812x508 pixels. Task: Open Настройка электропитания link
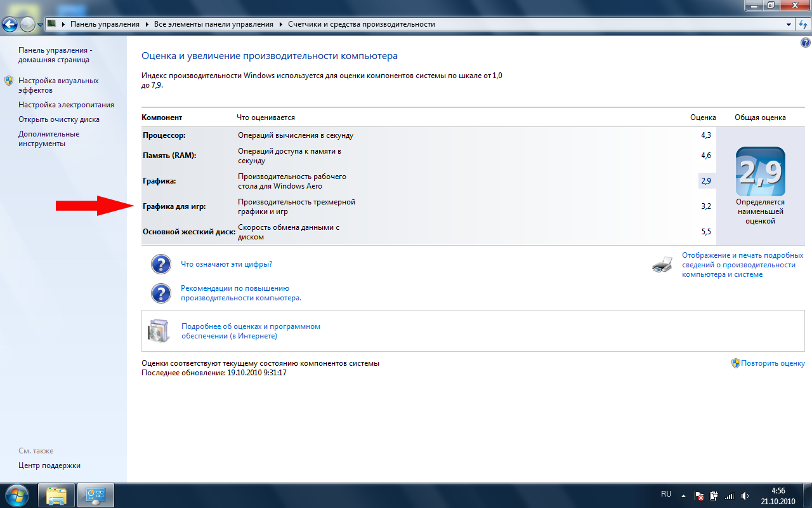(66, 105)
